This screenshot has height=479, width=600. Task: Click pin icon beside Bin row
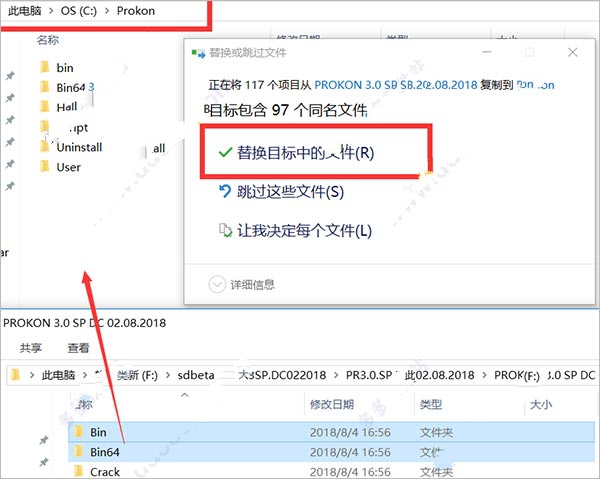point(44,440)
